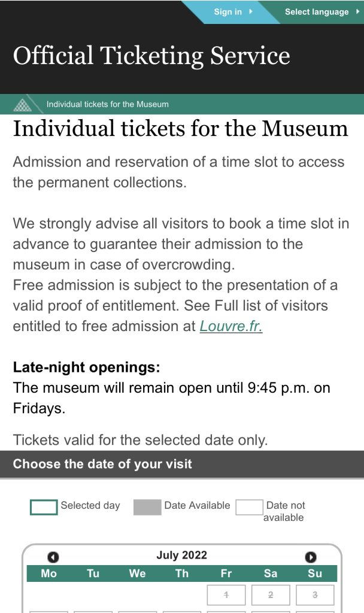Click the Selected day legend swatch
The image size is (364, 613).
44,507
